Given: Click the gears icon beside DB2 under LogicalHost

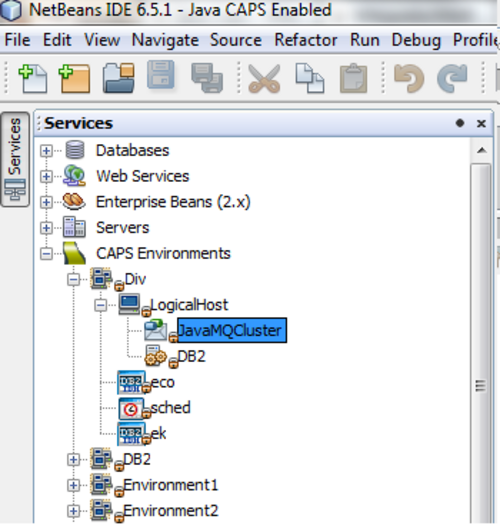Looking at the screenshot, I should coord(156,356).
